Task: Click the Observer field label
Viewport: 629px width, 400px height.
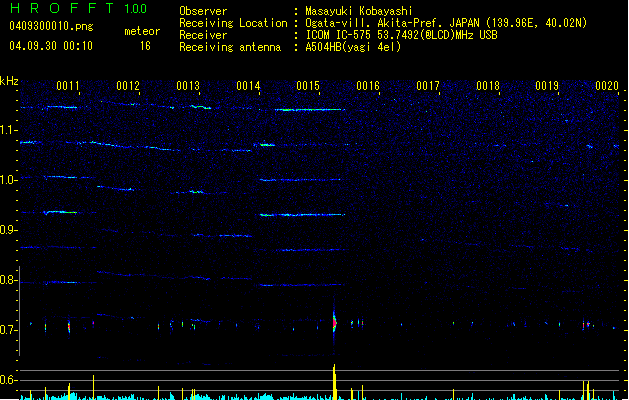Action: click(x=203, y=11)
